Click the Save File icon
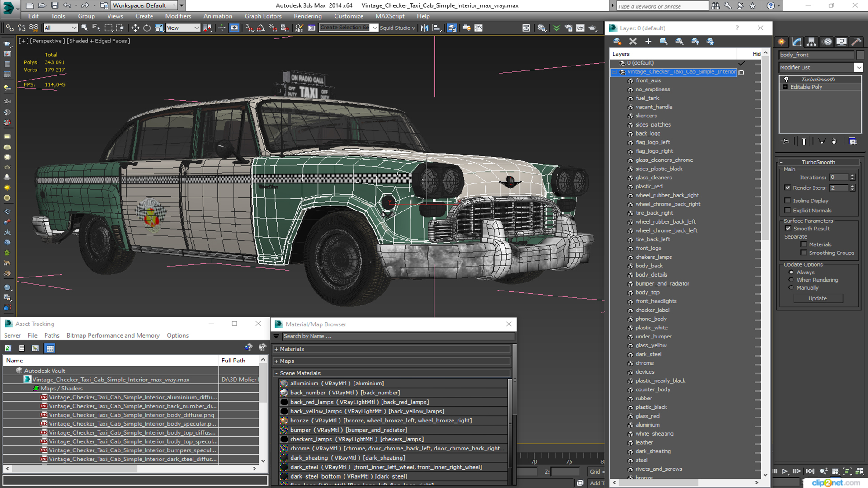Viewport: 868px width, 488px height. 54,5
